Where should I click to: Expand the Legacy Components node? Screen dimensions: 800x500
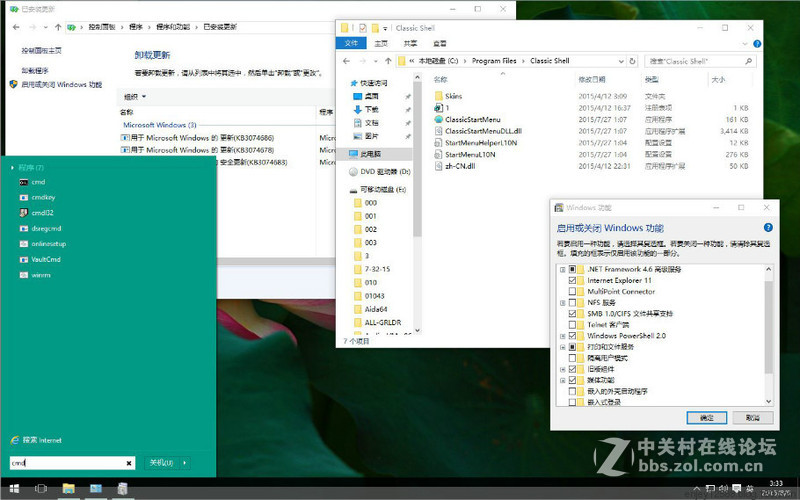(563, 369)
